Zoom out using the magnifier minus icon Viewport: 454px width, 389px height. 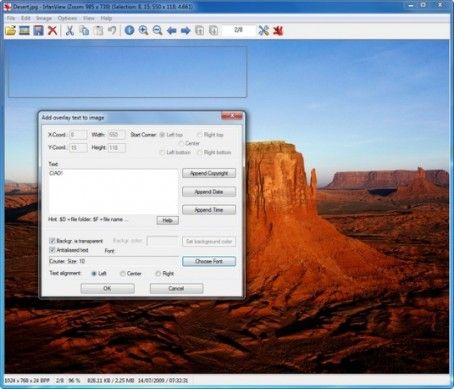(x=157, y=30)
